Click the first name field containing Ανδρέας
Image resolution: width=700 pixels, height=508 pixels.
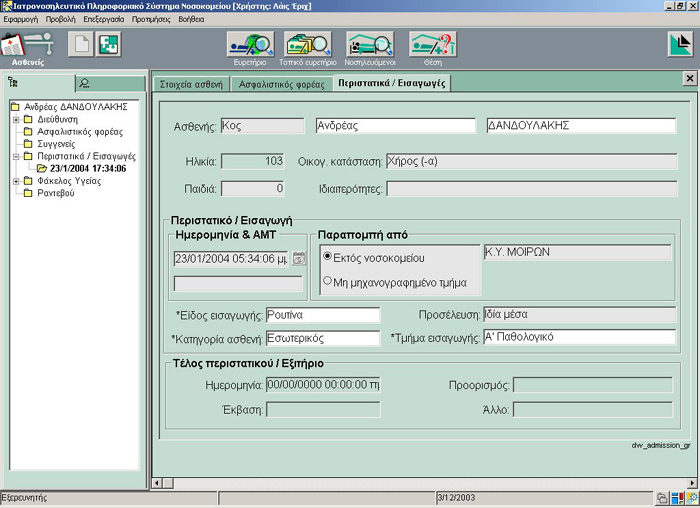pyautogui.click(x=396, y=125)
